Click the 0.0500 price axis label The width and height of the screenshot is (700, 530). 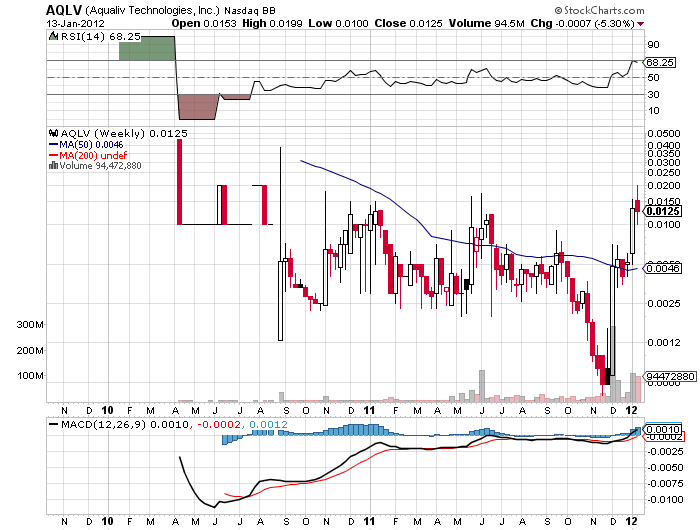click(x=664, y=134)
